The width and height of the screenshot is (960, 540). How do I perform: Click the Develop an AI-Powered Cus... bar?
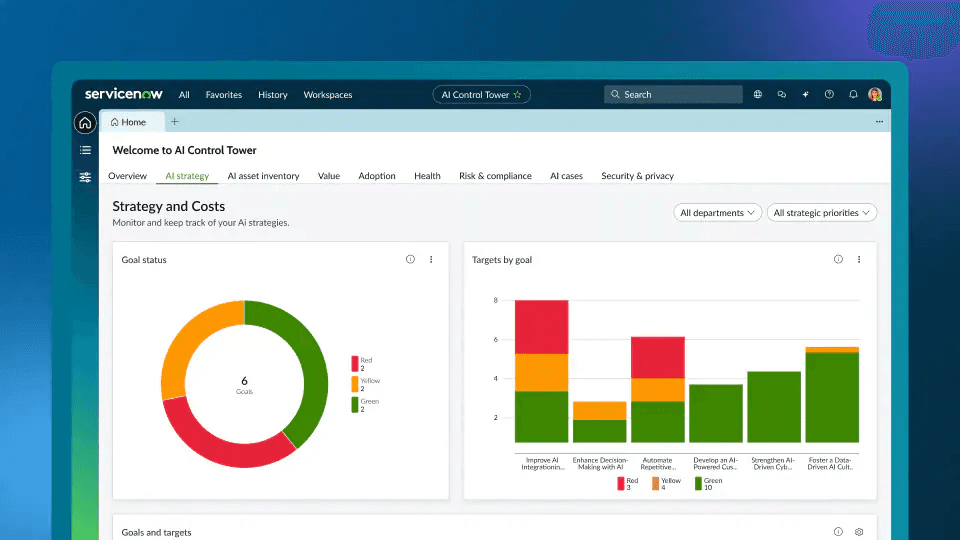pos(716,413)
